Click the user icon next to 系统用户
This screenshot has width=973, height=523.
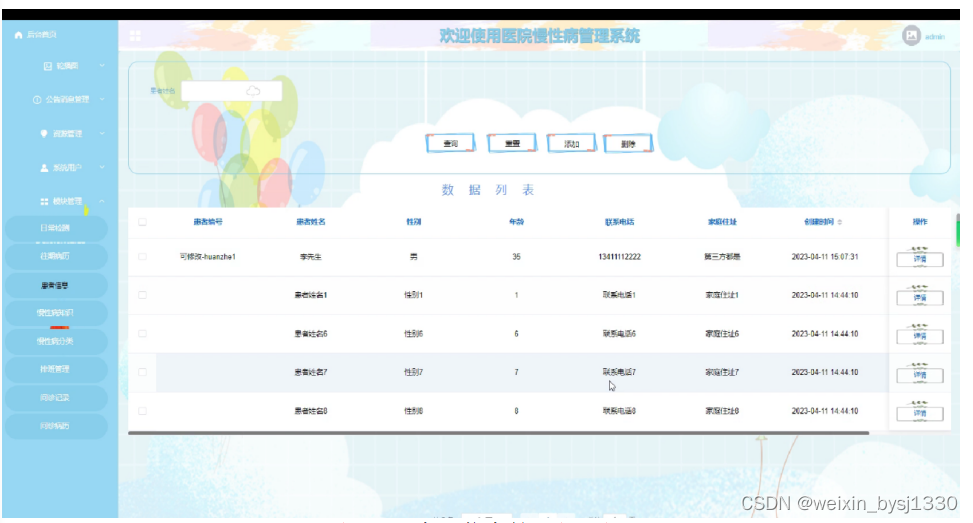click(44, 168)
